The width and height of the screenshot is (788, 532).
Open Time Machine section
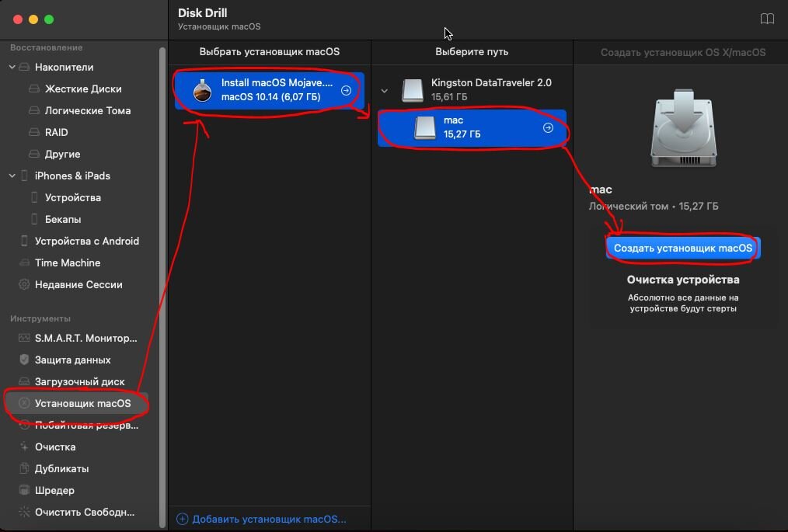click(x=68, y=263)
